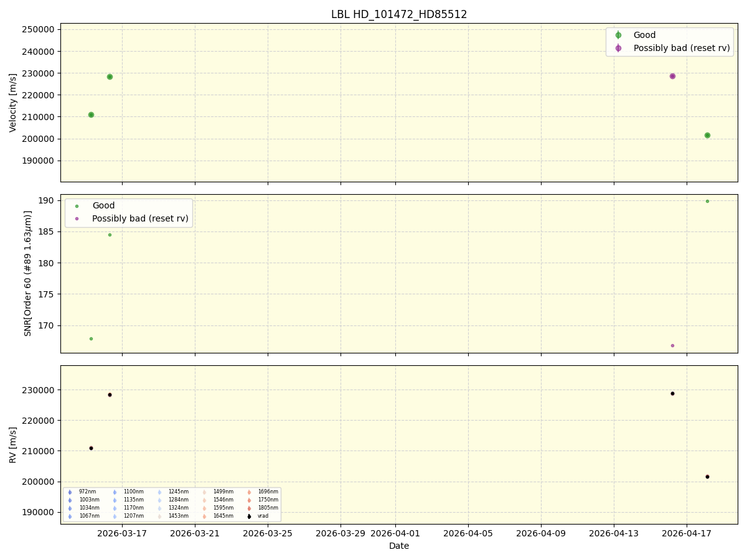
Task: Click the 1696nm legend marker
Action: coord(249,492)
